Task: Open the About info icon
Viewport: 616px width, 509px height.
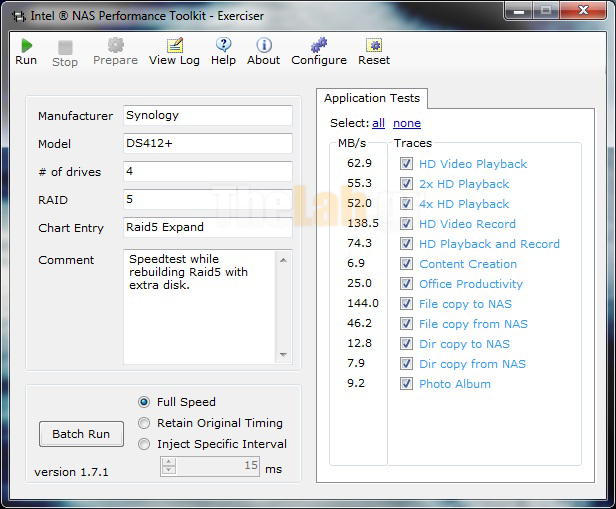Action: click(264, 45)
